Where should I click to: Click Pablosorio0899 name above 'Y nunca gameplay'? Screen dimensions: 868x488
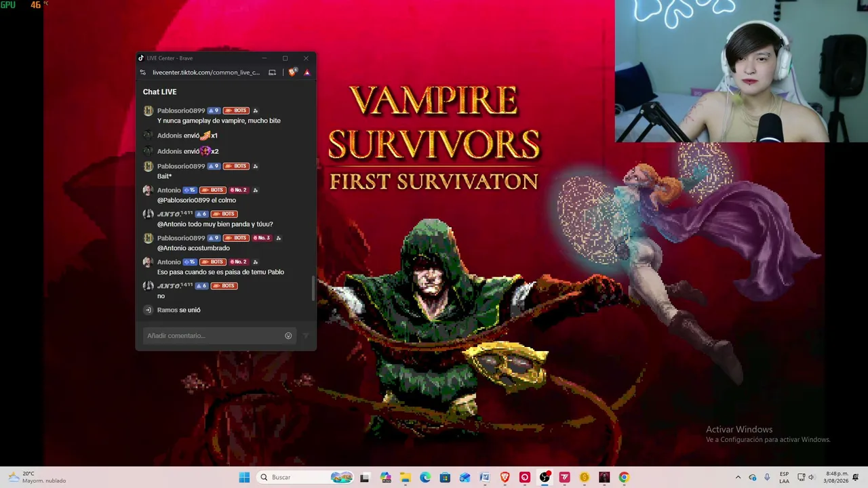[x=181, y=110]
